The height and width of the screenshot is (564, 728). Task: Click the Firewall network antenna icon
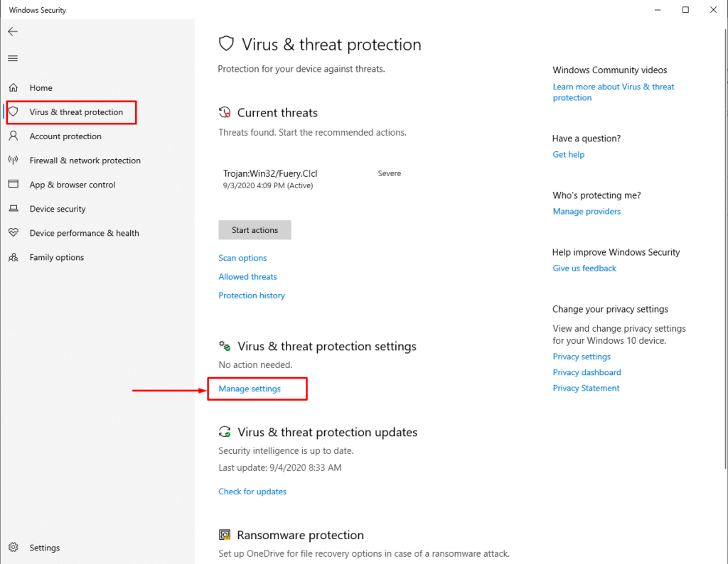(14, 160)
